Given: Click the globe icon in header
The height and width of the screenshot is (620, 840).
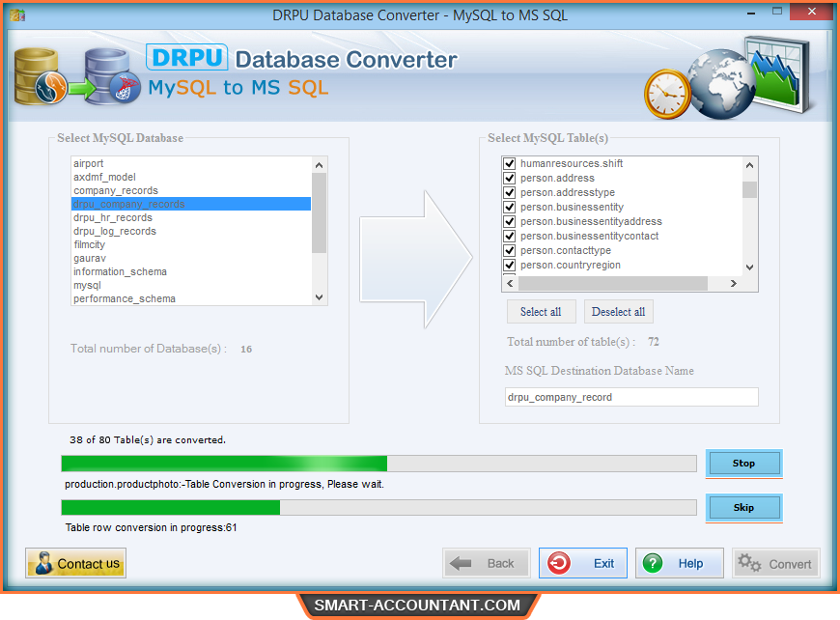Looking at the screenshot, I should click(x=721, y=84).
